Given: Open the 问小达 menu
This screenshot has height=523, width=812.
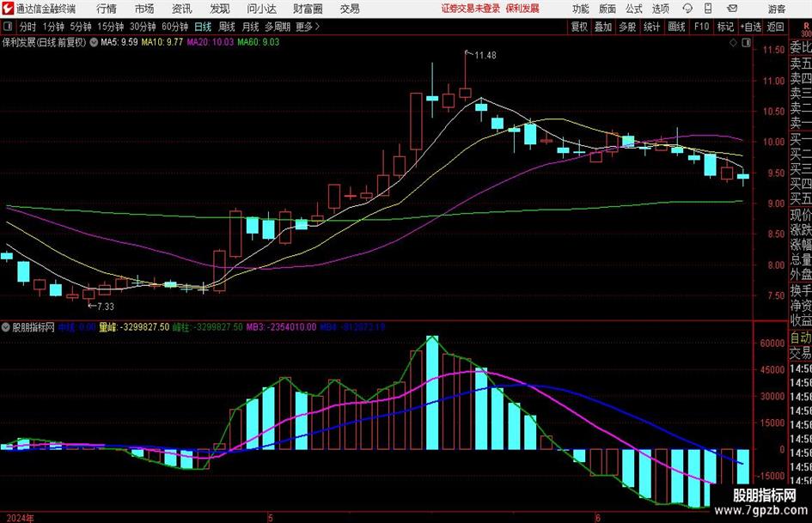Looking at the screenshot, I should pyautogui.click(x=261, y=9).
